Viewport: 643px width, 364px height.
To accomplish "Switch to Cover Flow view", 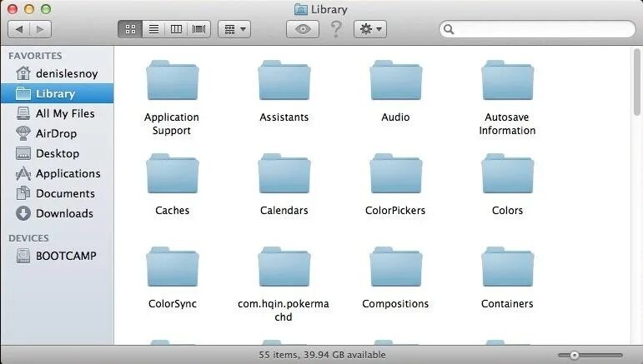I will (198, 29).
